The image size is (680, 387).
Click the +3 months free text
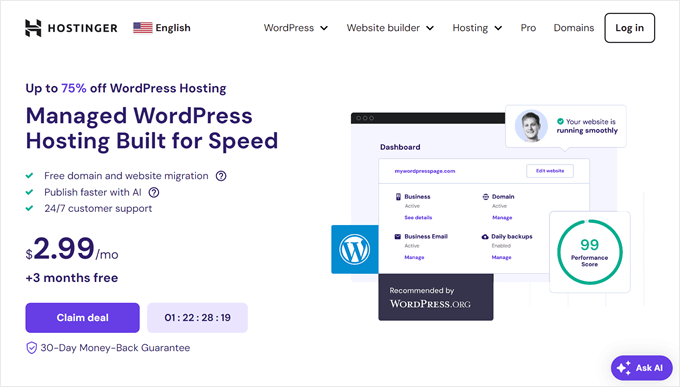pyautogui.click(x=72, y=278)
